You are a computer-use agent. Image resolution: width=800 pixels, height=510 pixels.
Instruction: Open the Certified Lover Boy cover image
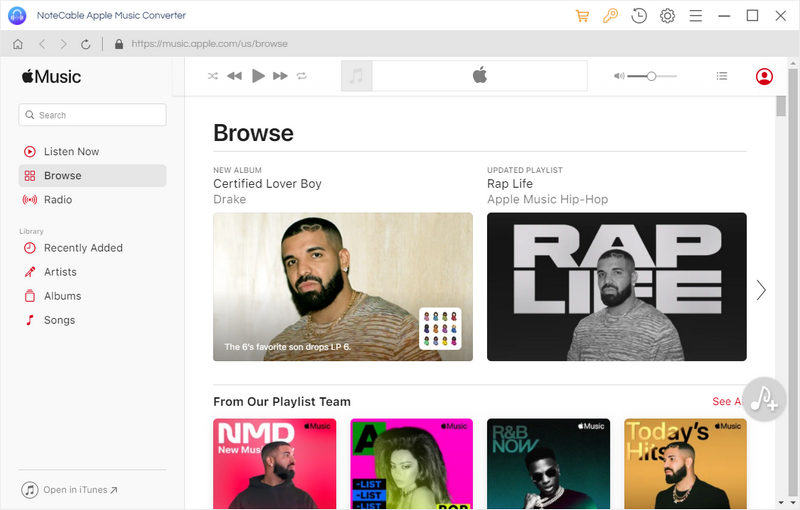click(x=343, y=287)
